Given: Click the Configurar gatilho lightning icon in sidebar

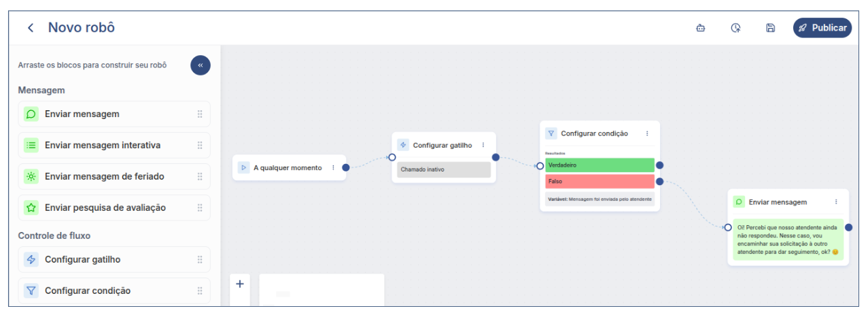Looking at the screenshot, I should tap(31, 259).
